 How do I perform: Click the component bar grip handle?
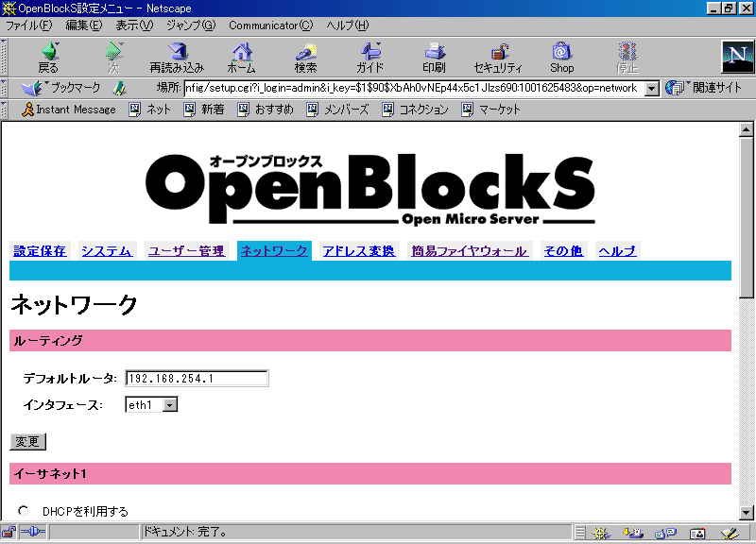click(x=580, y=533)
